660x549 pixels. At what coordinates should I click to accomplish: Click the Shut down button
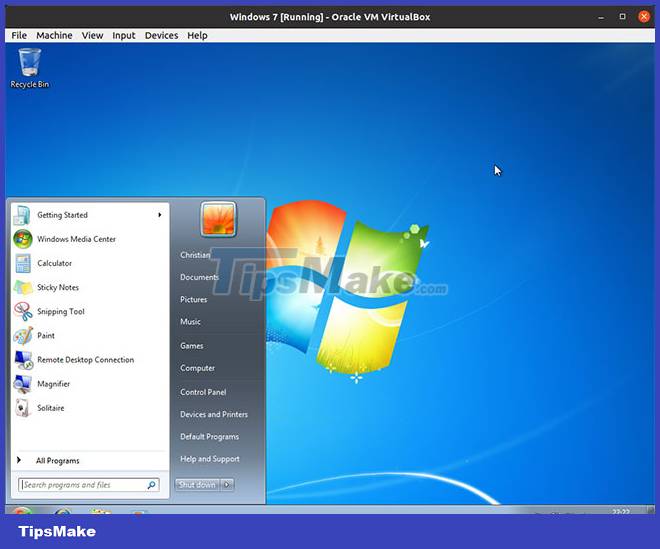(197, 485)
